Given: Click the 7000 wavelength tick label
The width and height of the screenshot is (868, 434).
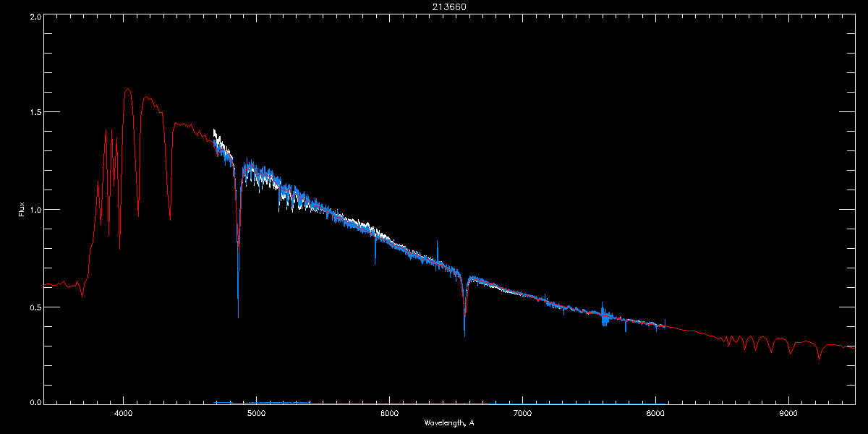Looking at the screenshot, I should point(522,414).
